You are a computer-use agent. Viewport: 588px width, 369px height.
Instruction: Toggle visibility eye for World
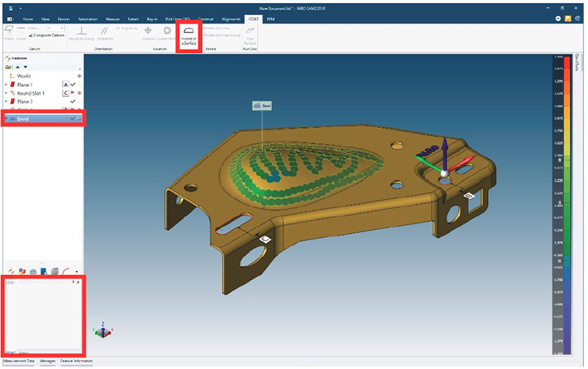(x=79, y=76)
